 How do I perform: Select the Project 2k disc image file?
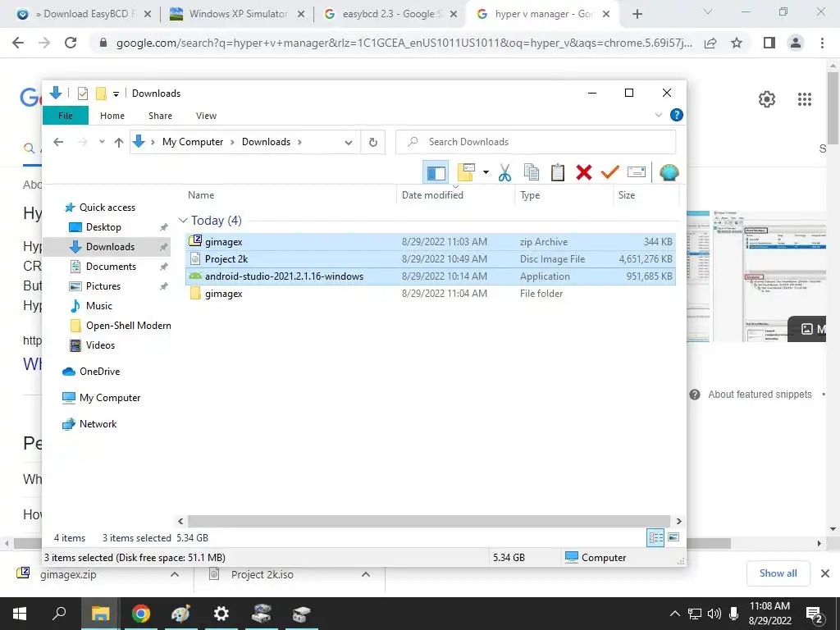click(431, 258)
